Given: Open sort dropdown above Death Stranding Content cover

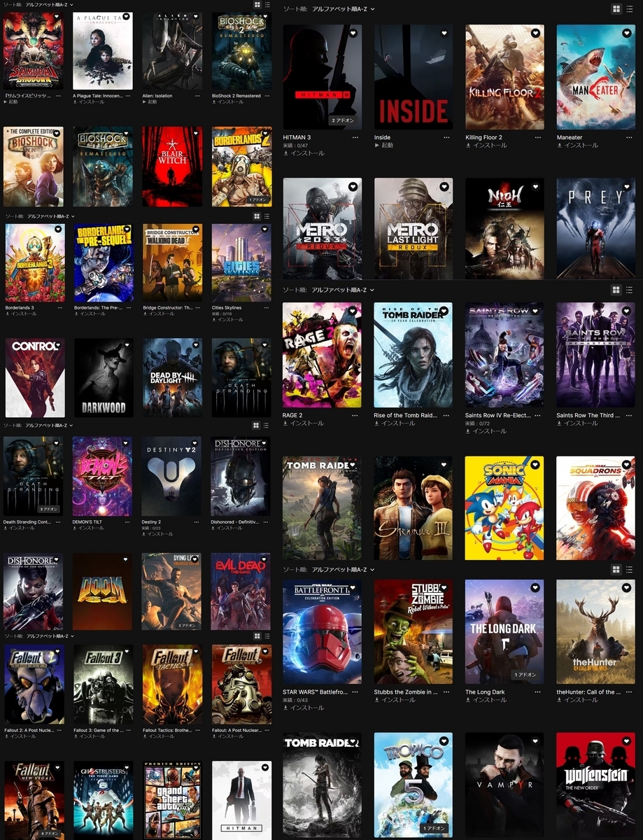Looking at the screenshot, I should point(49,425).
